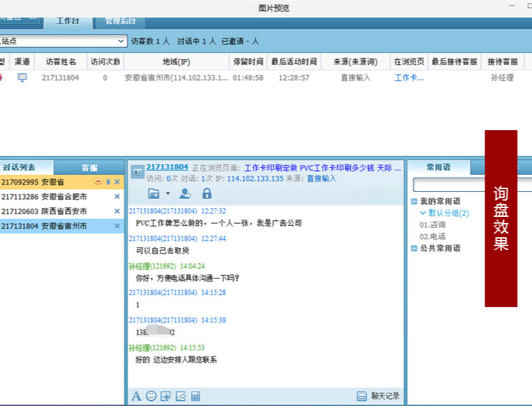Image resolution: width=532 pixels, height=406 pixels.
Task: Close the 217113286 安徽省合肥市 conversation
Action: coord(117,197)
